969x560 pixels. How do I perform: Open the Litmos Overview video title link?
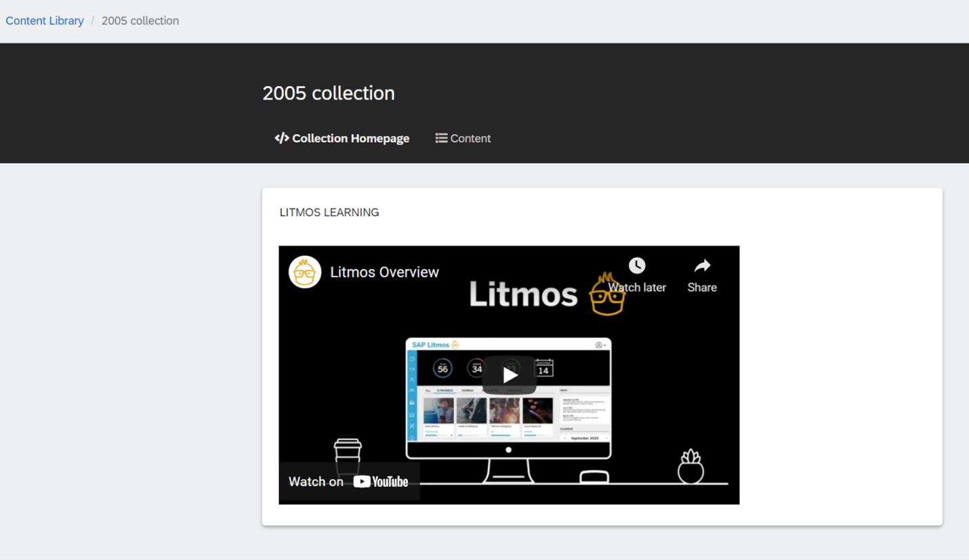point(384,272)
